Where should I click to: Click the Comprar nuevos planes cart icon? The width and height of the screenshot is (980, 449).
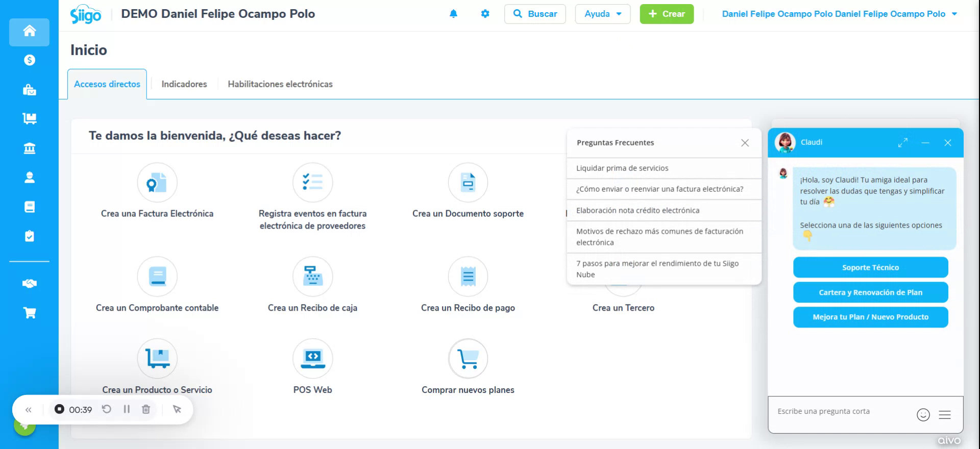click(468, 358)
